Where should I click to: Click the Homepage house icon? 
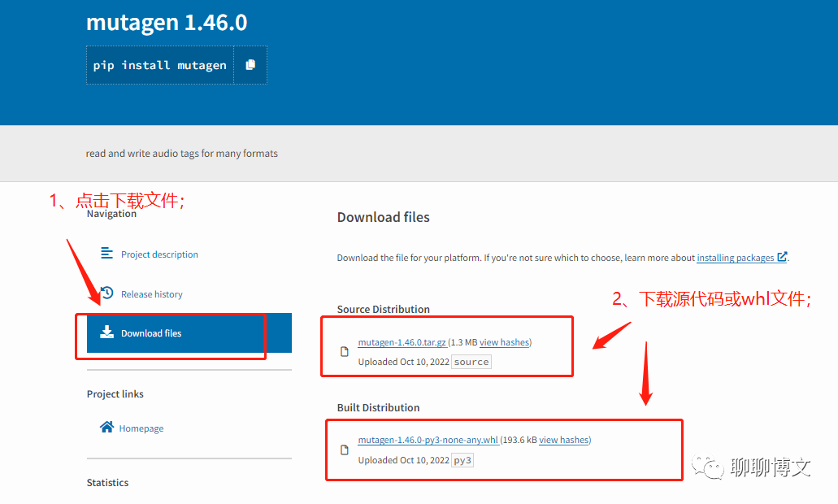pyautogui.click(x=107, y=427)
